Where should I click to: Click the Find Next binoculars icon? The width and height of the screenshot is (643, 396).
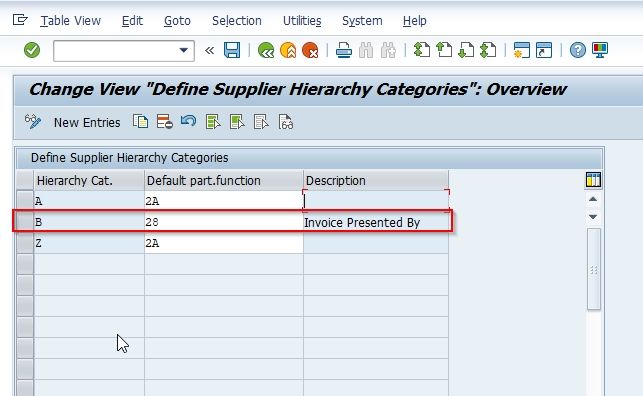[388, 50]
